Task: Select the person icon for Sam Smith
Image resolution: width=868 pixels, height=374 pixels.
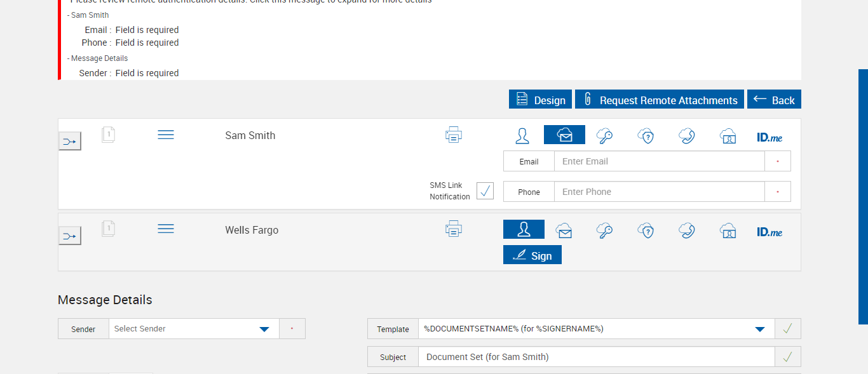Action: [522, 135]
